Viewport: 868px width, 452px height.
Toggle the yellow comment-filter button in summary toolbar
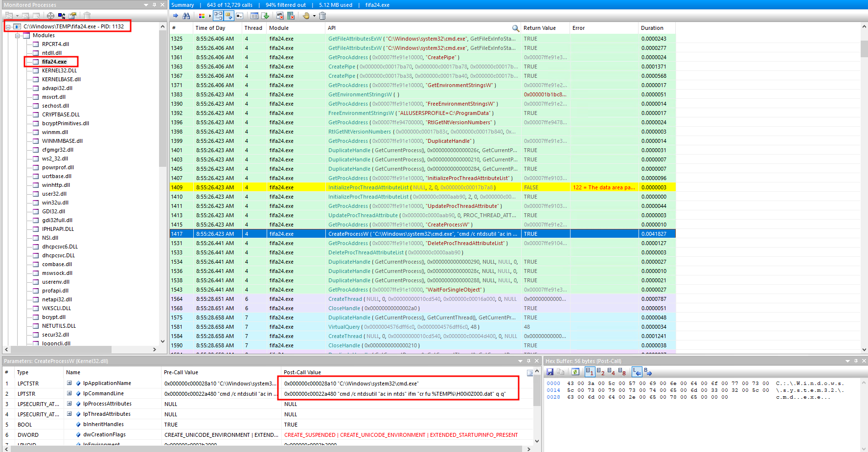(x=229, y=16)
